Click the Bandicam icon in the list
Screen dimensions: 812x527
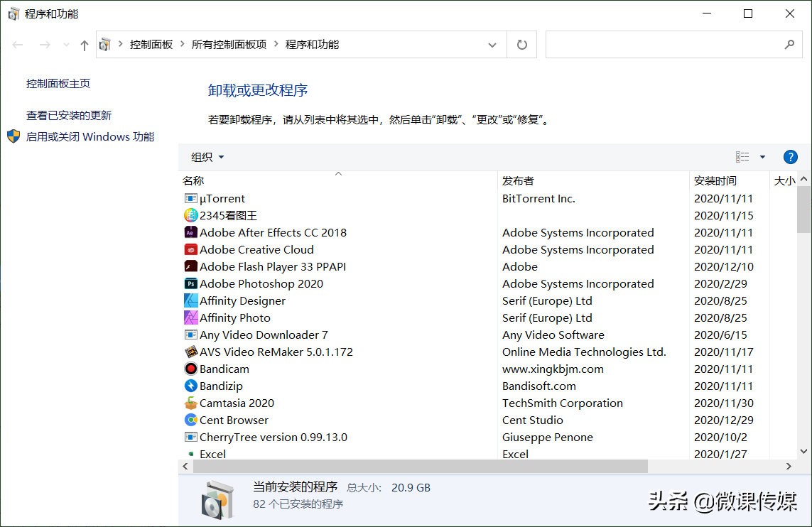[190, 369]
